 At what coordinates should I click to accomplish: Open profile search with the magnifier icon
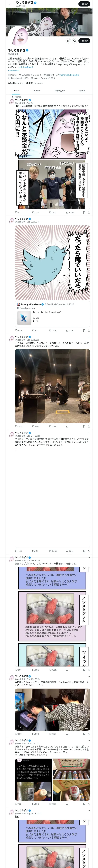click(75, 41)
